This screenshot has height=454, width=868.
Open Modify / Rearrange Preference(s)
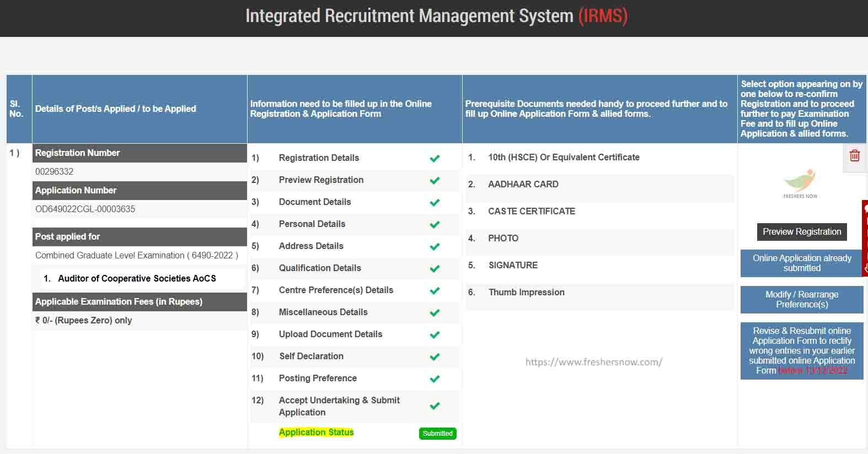point(802,299)
